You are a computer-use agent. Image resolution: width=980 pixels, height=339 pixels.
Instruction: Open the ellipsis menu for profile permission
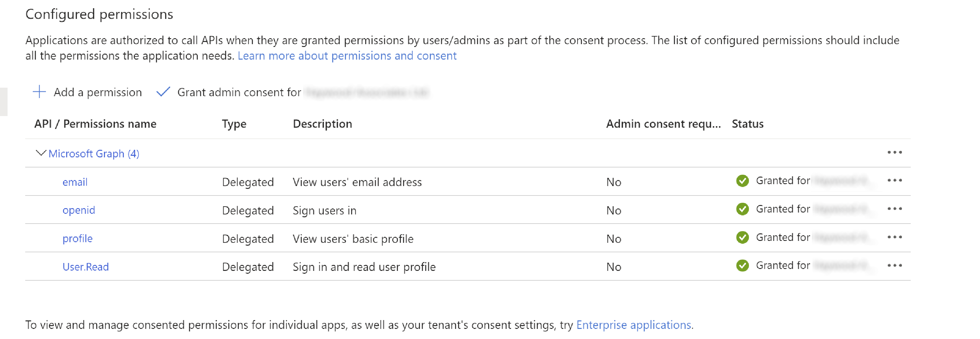pos(894,237)
